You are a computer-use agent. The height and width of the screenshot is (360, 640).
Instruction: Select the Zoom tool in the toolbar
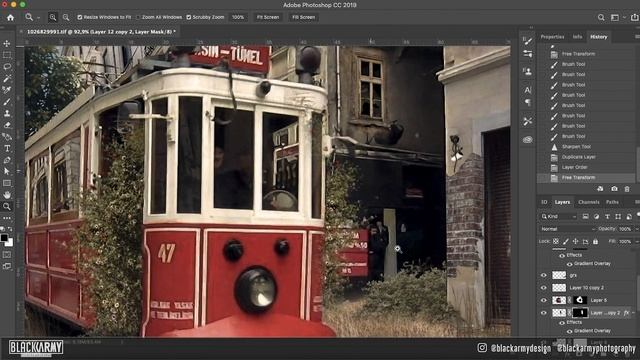pyautogui.click(x=7, y=207)
